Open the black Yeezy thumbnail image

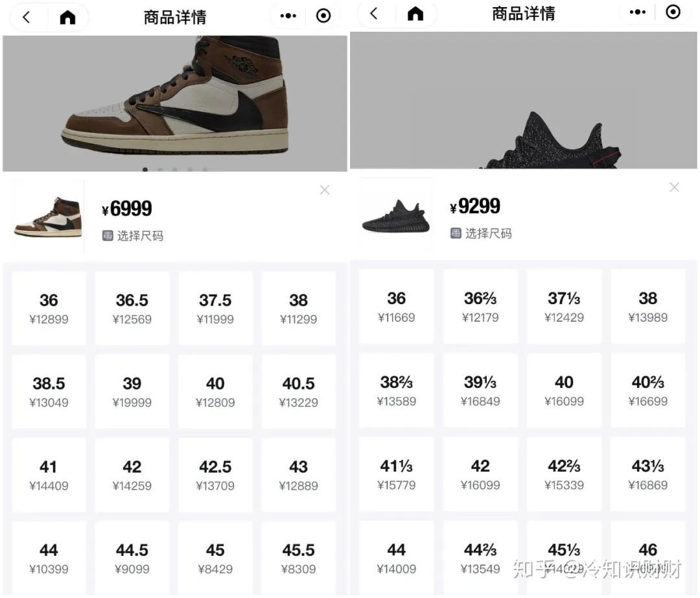pyautogui.click(x=395, y=215)
